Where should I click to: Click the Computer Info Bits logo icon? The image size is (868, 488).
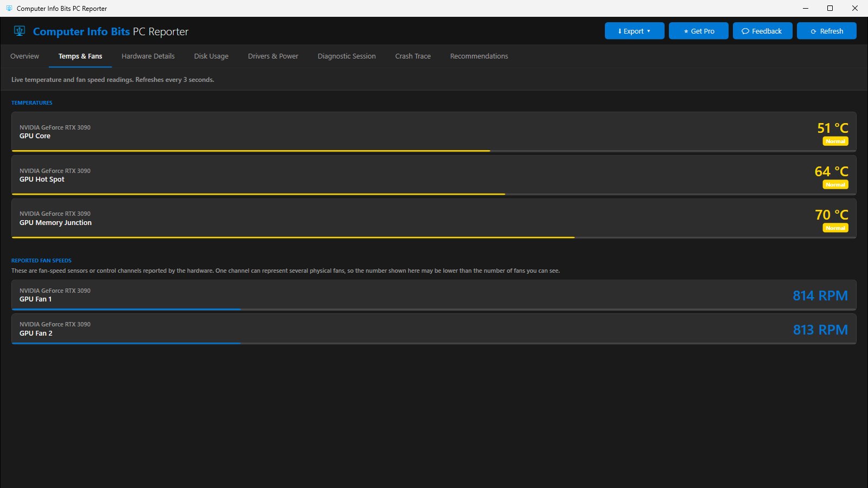20,31
